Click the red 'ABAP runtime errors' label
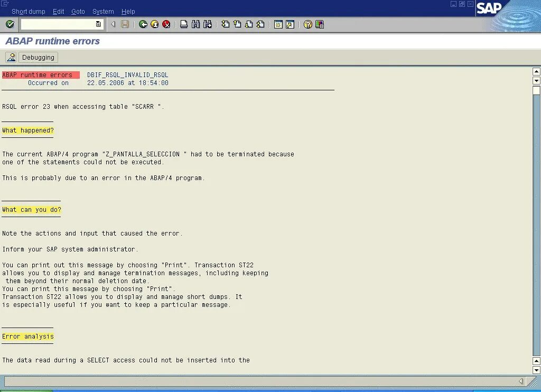 point(41,75)
